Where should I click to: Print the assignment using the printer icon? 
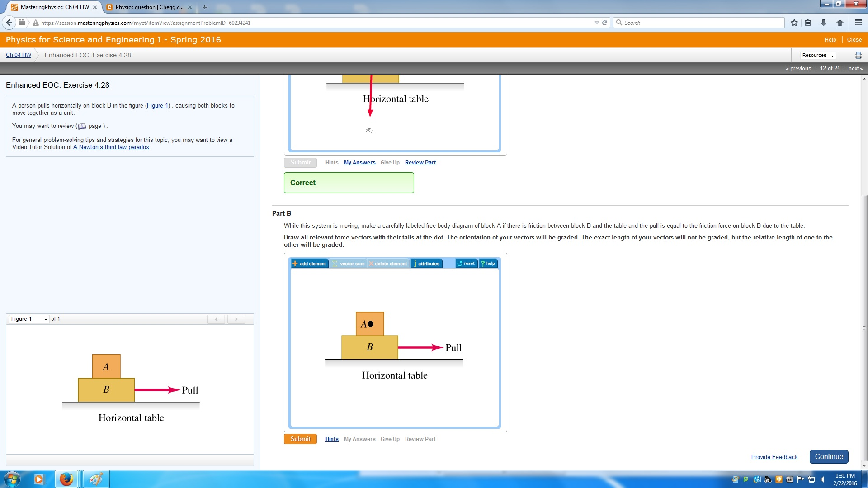pyautogui.click(x=858, y=55)
